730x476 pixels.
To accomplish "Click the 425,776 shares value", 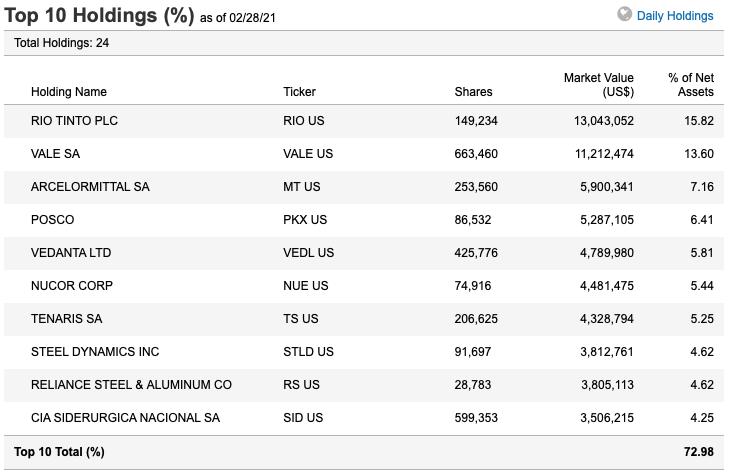I will [476, 253].
